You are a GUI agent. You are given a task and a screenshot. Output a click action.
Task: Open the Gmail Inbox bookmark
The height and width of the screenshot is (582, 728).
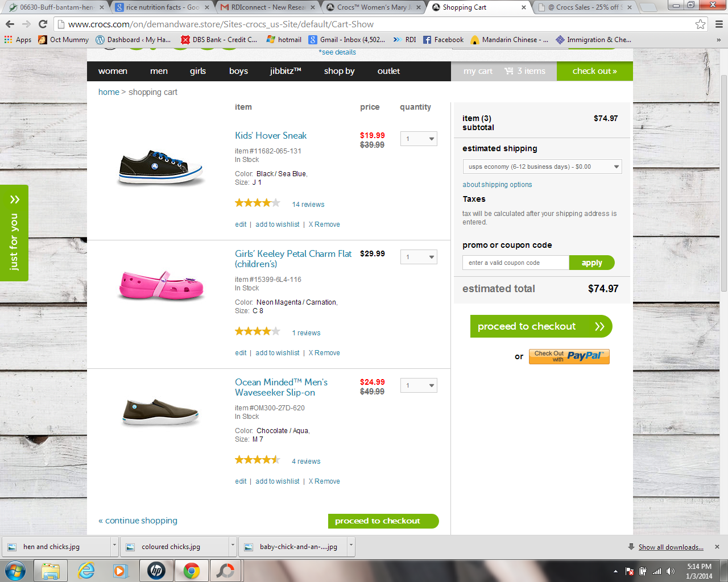[x=347, y=40]
